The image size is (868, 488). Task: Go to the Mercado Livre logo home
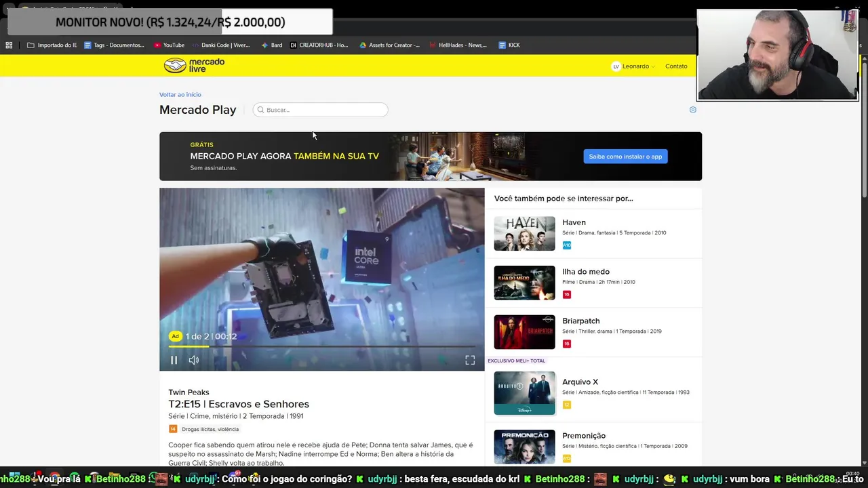(x=194, y=66)
